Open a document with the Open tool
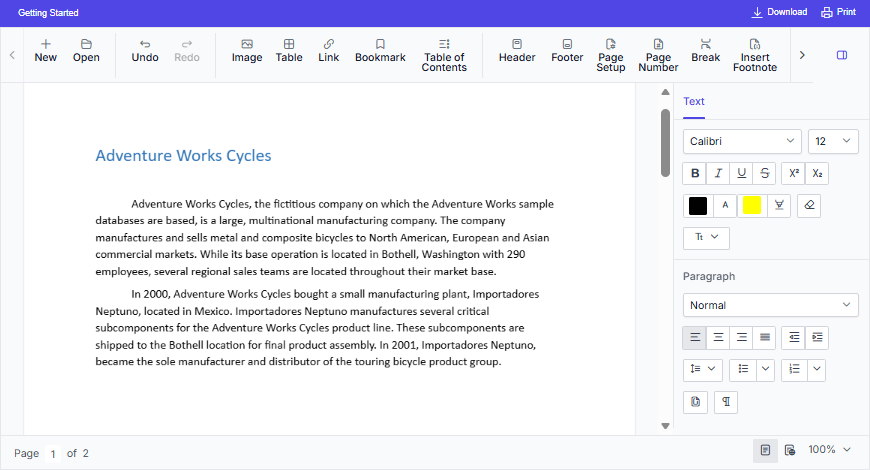870x470 pixels. (86, 51)
